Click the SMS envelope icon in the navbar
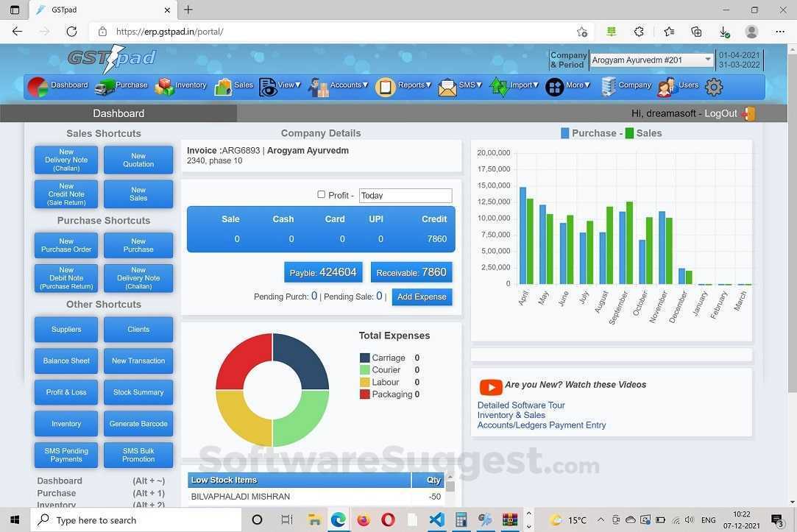 tap(449, 86)
